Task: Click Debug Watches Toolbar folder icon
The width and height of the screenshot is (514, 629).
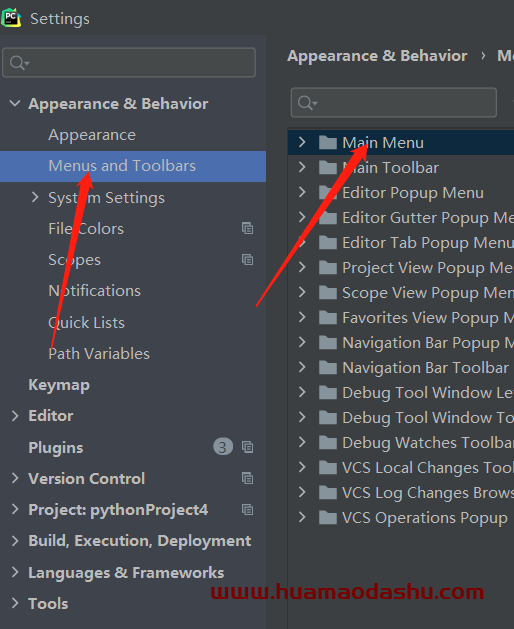Action: (x=328, y=442)
